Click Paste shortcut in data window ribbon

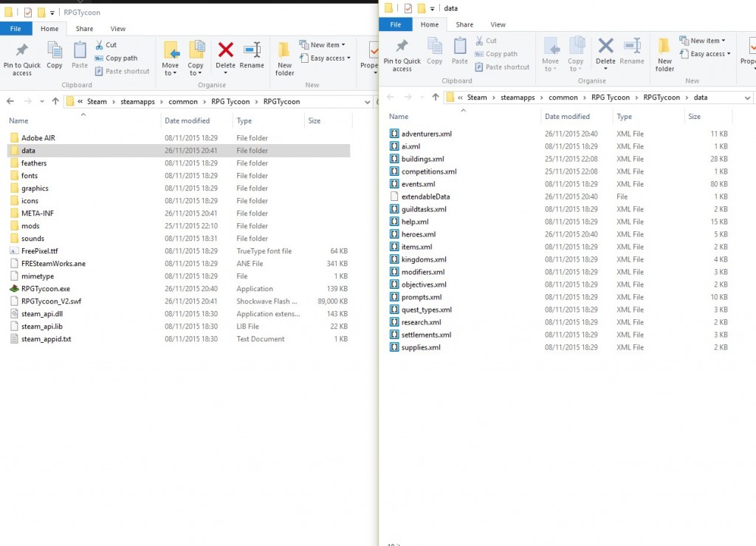point(502,67)
